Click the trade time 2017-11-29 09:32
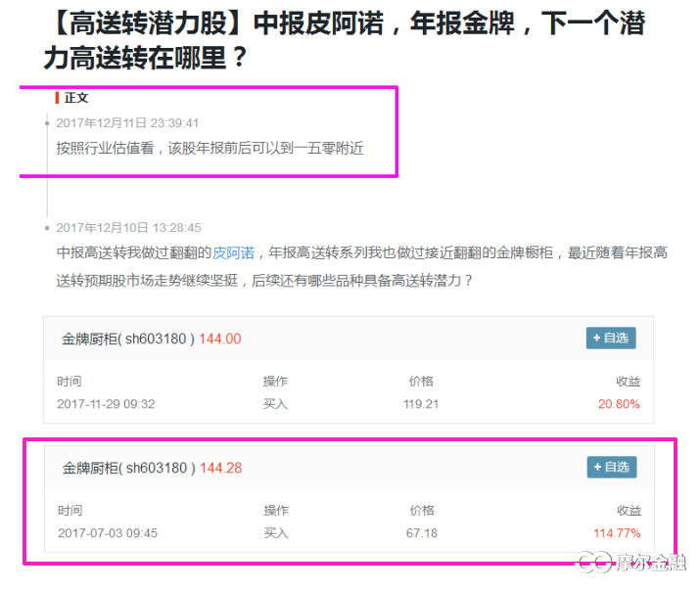This screenshot has width=700, height=589. 106,404
